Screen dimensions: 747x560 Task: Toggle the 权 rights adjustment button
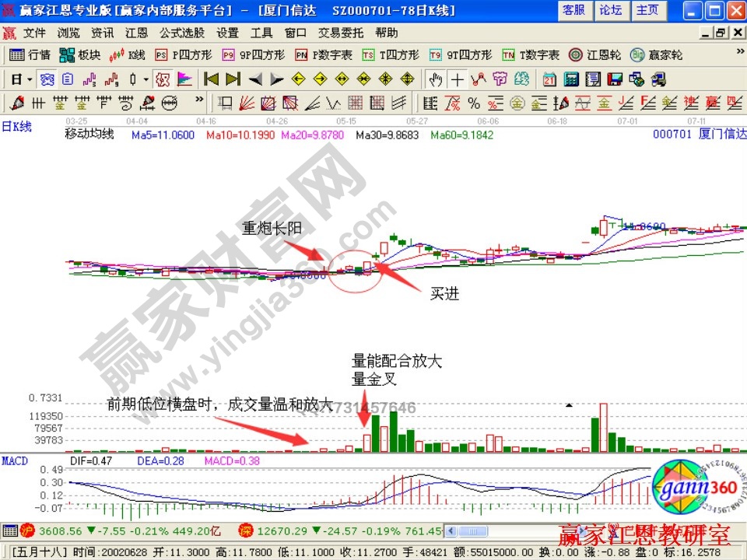[x=163, y=79]
